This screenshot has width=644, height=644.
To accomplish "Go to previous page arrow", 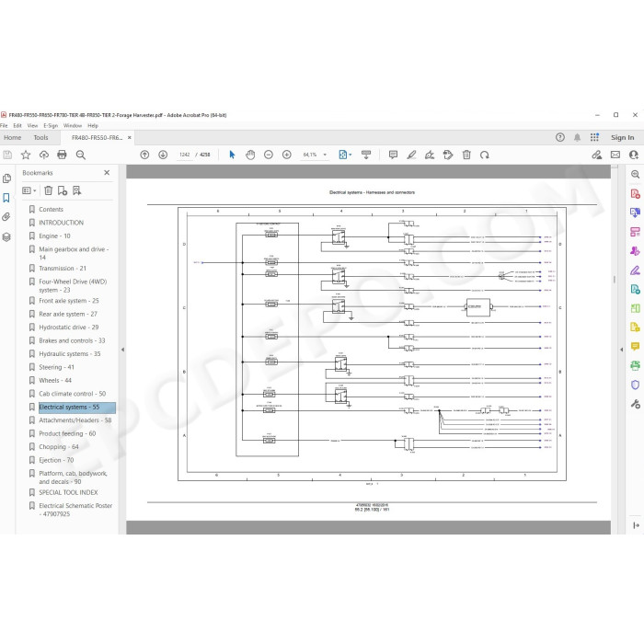I will (144, 155).
